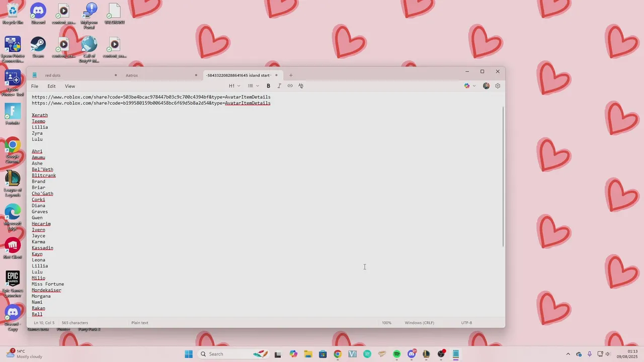
Task: Open the Windows (CRLF) line ending selector
Action: pyautogui.click(x=419, y=323)
